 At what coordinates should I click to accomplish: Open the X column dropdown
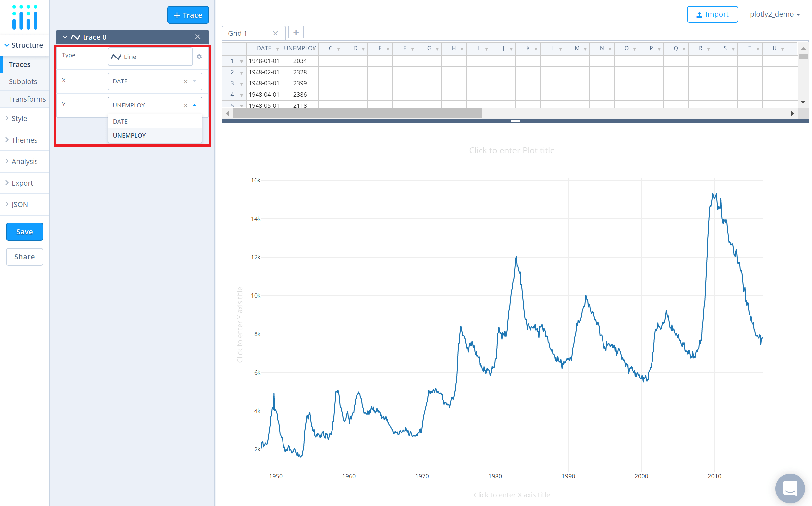pos(195,81)
